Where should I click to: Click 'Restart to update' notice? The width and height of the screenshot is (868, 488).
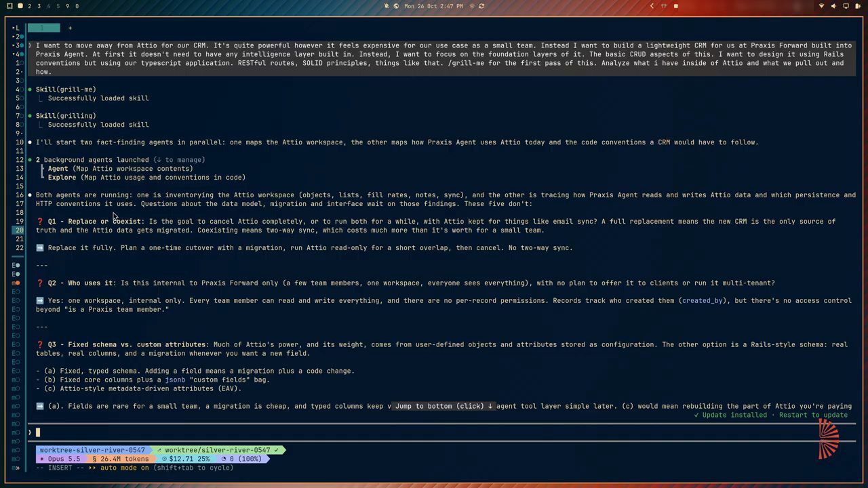[813, 415]
